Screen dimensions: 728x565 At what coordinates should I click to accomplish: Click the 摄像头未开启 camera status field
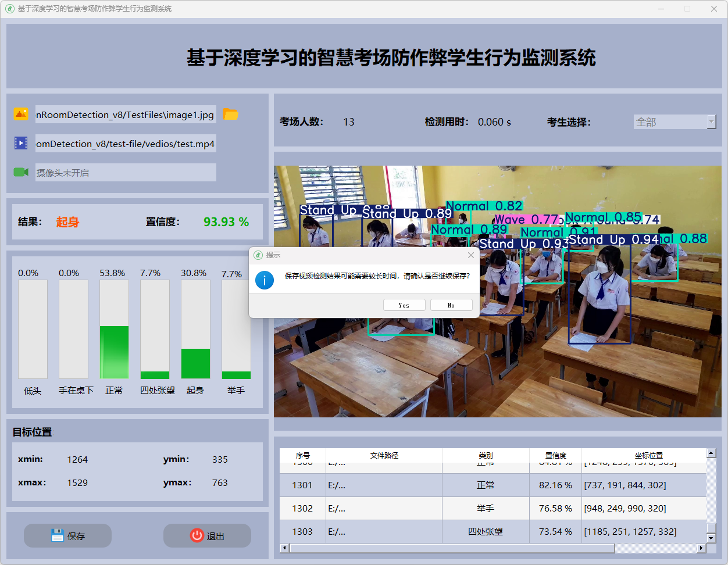click(125, 173)
